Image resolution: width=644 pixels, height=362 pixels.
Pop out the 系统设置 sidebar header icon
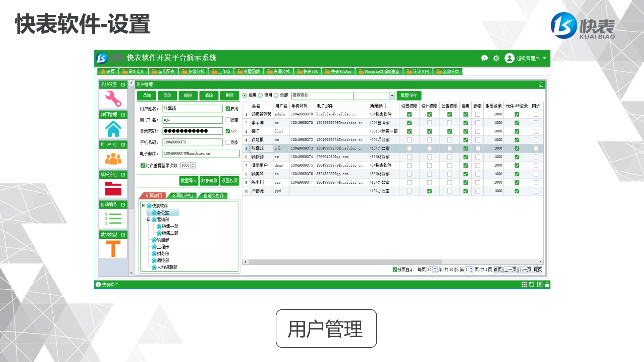click(x=123, y=85)
